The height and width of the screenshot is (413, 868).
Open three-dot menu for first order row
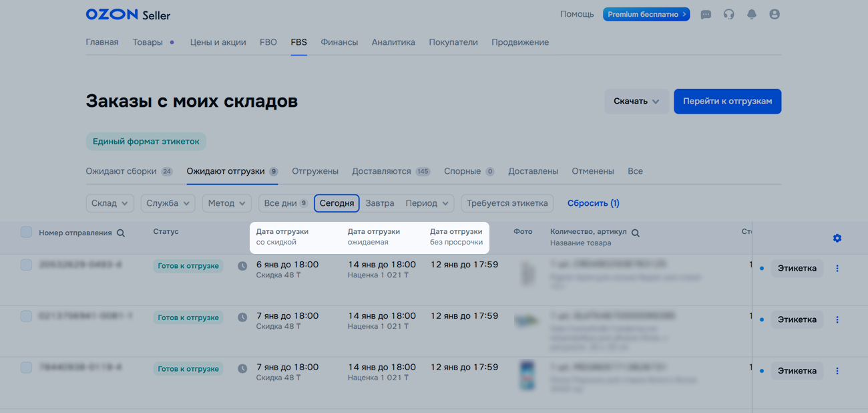(837, 268)
